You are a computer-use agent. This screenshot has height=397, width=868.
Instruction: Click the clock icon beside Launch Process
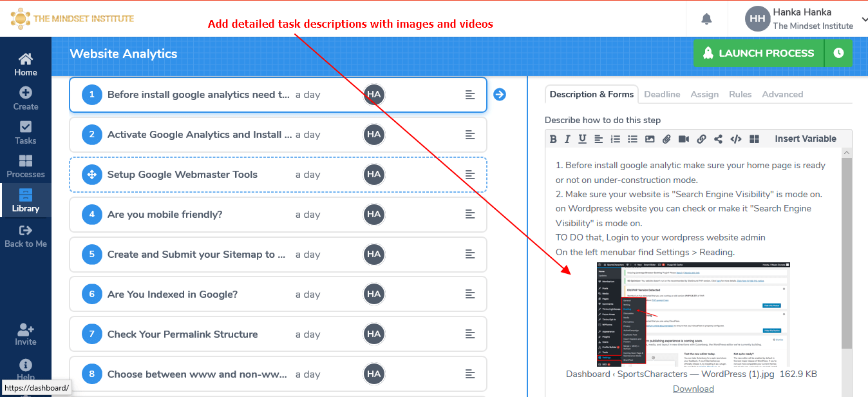point(838,53)
